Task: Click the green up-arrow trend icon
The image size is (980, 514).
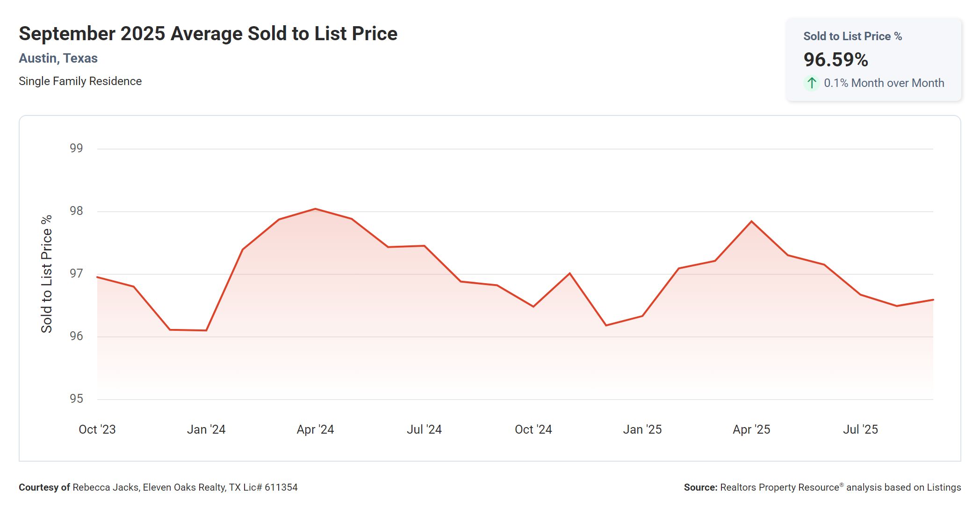Action: [812, 83]
